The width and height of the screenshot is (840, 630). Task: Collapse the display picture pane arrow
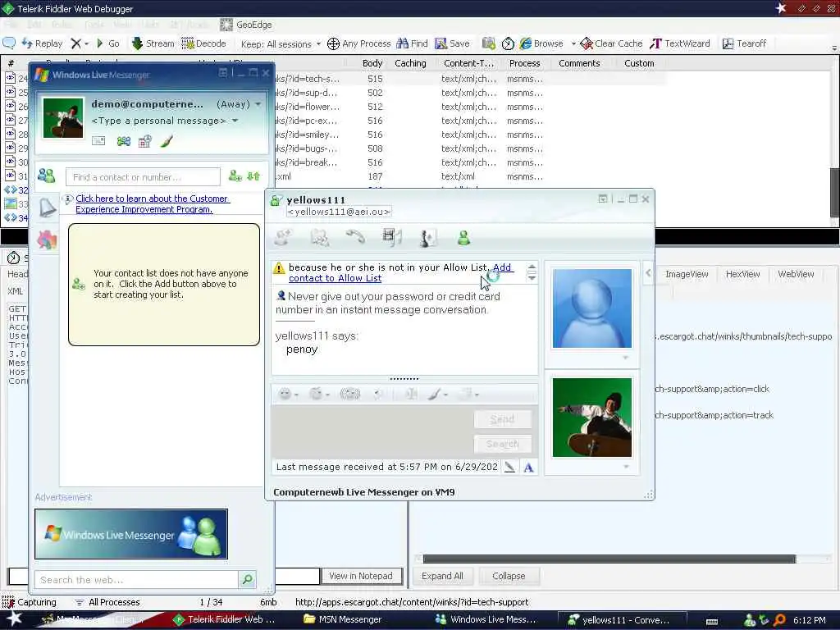click(648, 272)
